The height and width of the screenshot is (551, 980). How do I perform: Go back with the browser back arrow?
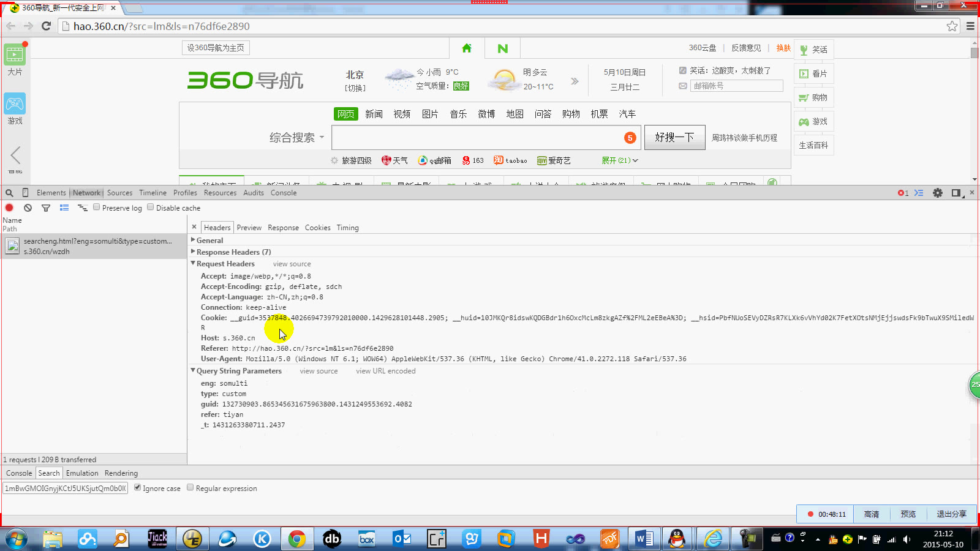10,26
